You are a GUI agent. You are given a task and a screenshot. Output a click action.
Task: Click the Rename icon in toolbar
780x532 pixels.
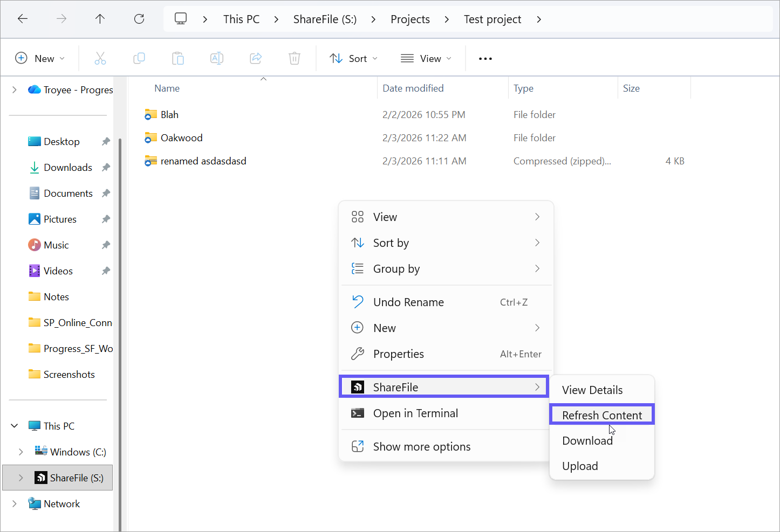(217, 58)
